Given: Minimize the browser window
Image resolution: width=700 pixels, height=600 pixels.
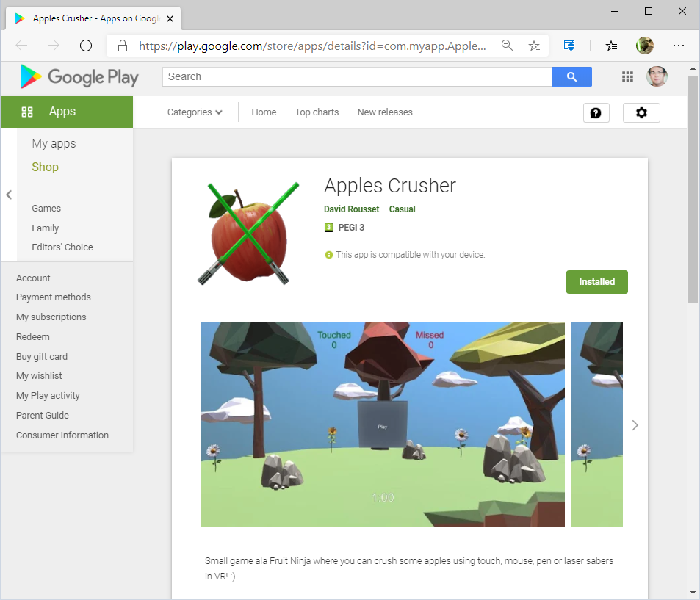Looking at the screenshot, I should [x=615, y=11].
